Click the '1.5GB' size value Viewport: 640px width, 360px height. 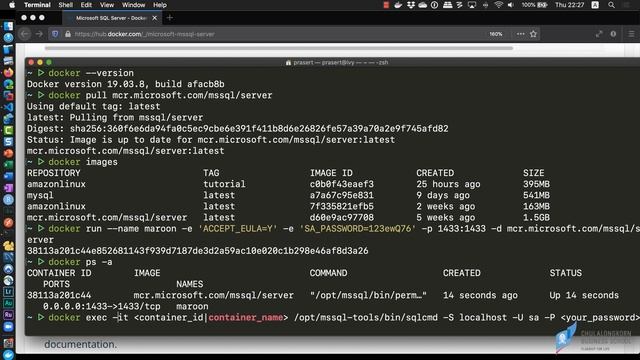[536, 218]
